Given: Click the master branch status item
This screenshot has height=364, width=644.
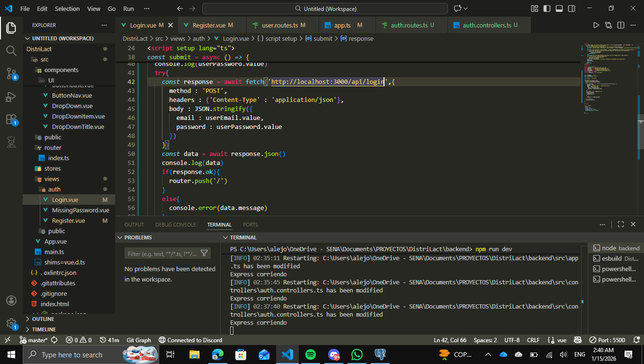Looking at the screenshot, I should coord(34,340).
